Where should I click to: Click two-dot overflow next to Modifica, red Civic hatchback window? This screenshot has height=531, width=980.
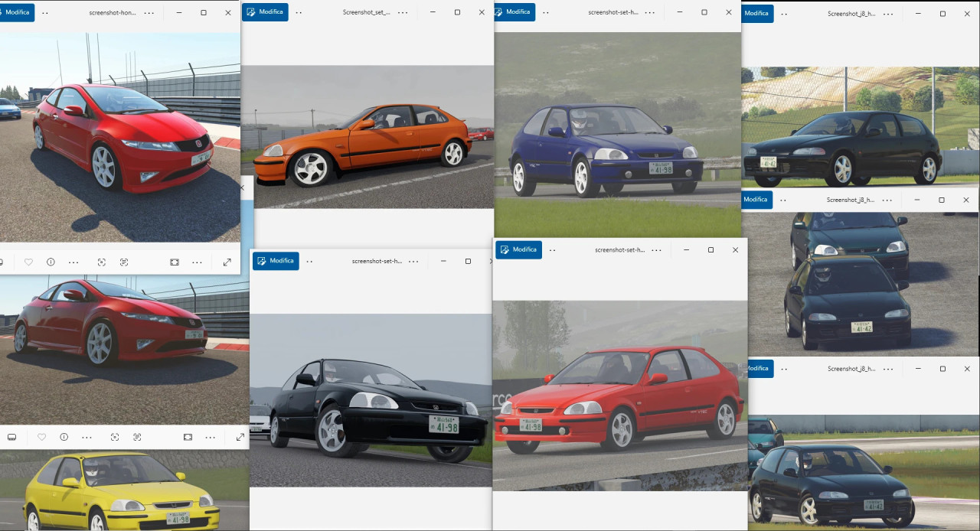pos(552,250)
